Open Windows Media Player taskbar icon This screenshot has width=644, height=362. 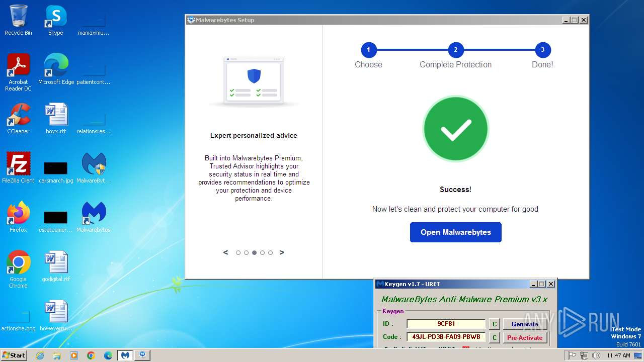[x=74, y=355]
